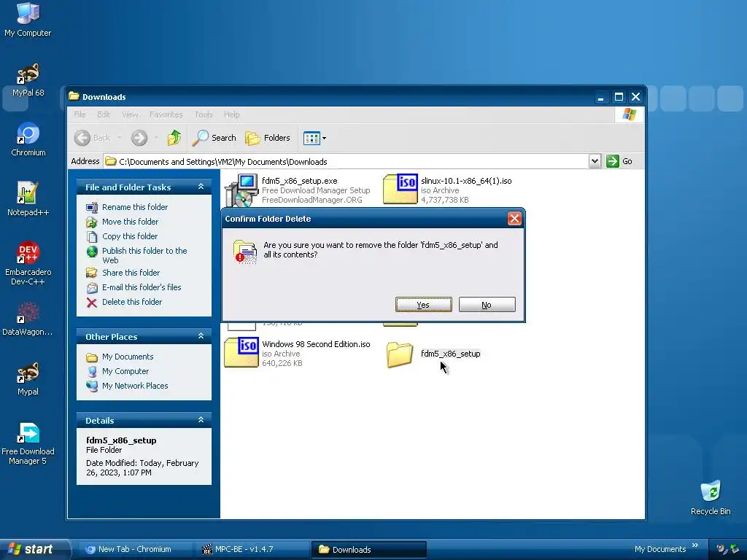Toggle the Folders pane
The width and height of the screenshot is (747, 560).
tap(268, 138)
